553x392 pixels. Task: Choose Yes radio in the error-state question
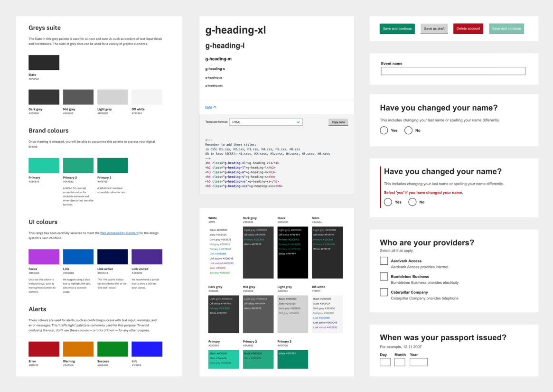point(388,202)
